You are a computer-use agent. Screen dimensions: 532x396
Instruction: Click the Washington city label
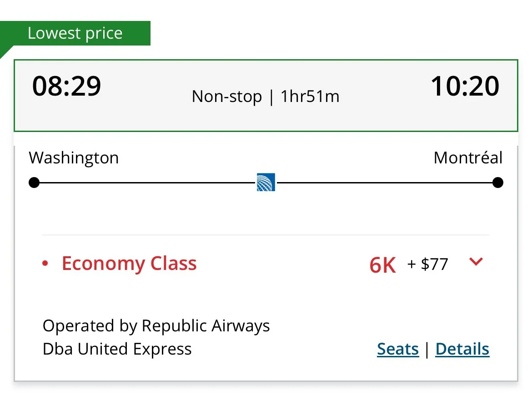74,158
